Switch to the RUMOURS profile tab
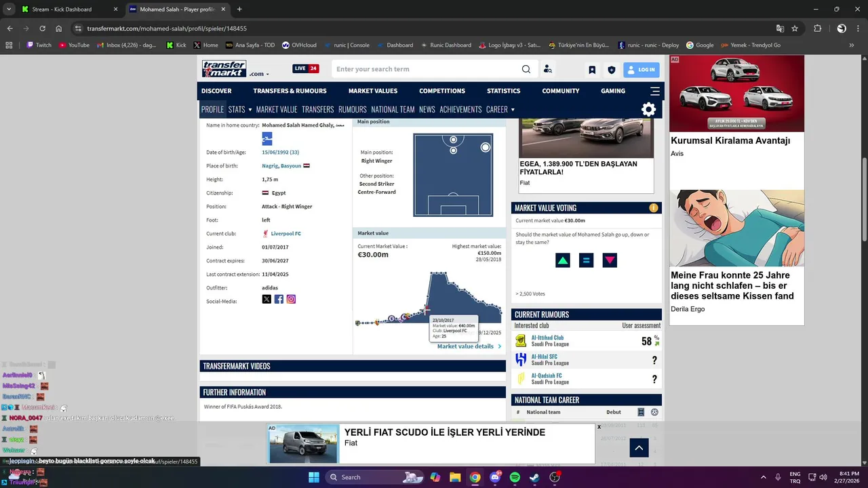 (353, 109)
